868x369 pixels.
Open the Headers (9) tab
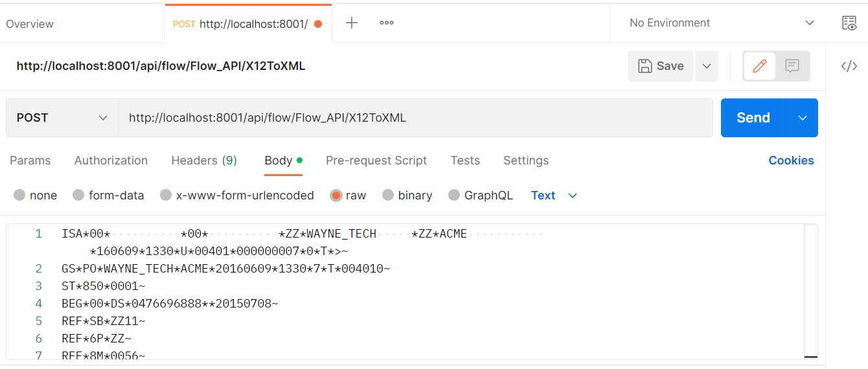(204, 161)
